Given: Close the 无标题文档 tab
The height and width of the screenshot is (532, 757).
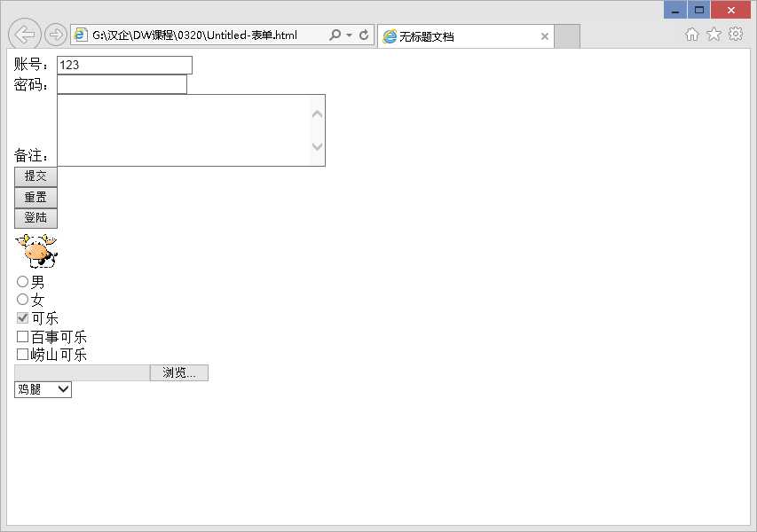Looking at the screenshot, I should [545, 36].
